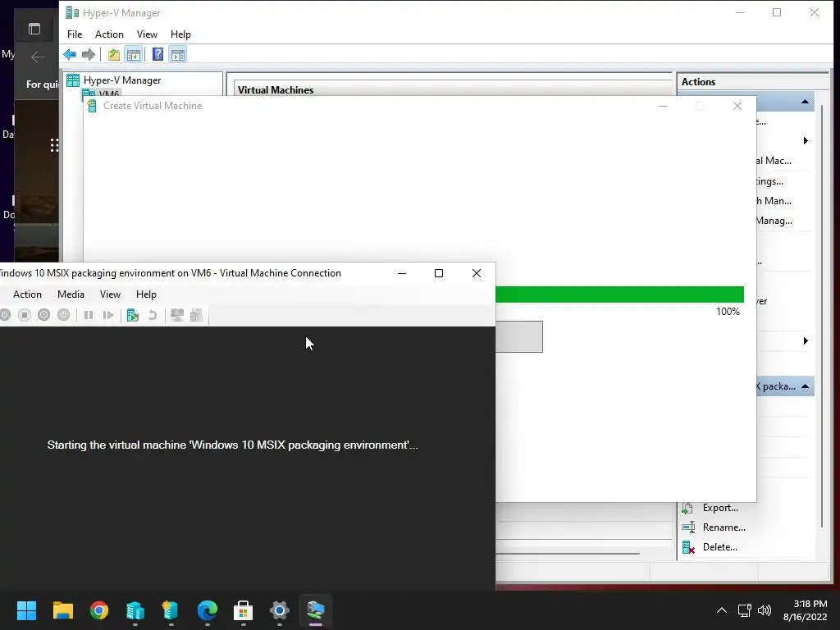The image size is (840, 630).
Task: Click the Hyper-V Manager title bar icon
Action: pos(72,12)
